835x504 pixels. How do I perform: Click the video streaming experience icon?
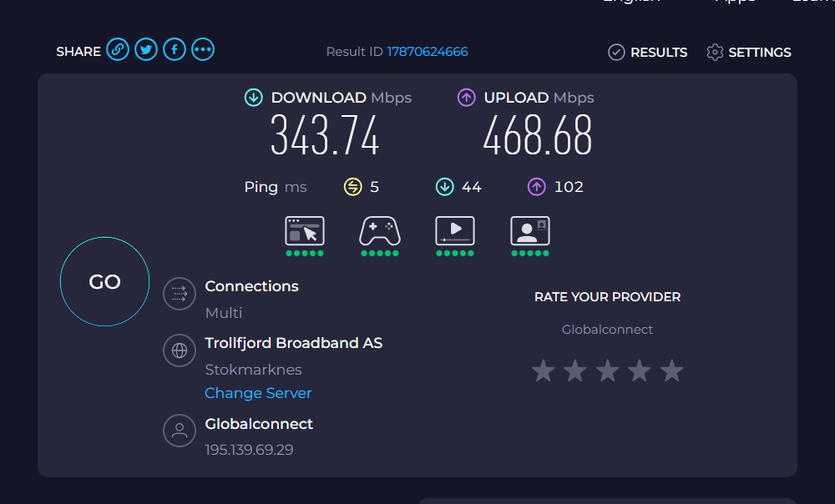pyautogui.click(x=455, y=231)
